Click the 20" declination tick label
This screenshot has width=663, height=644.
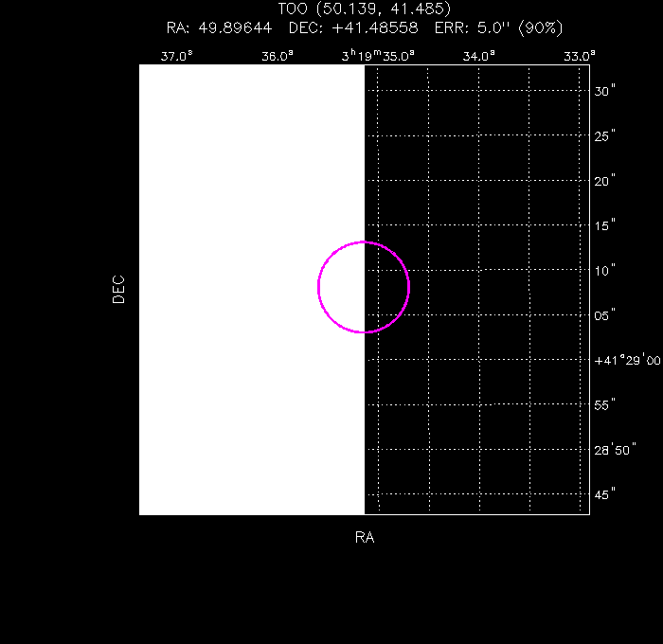604,181
